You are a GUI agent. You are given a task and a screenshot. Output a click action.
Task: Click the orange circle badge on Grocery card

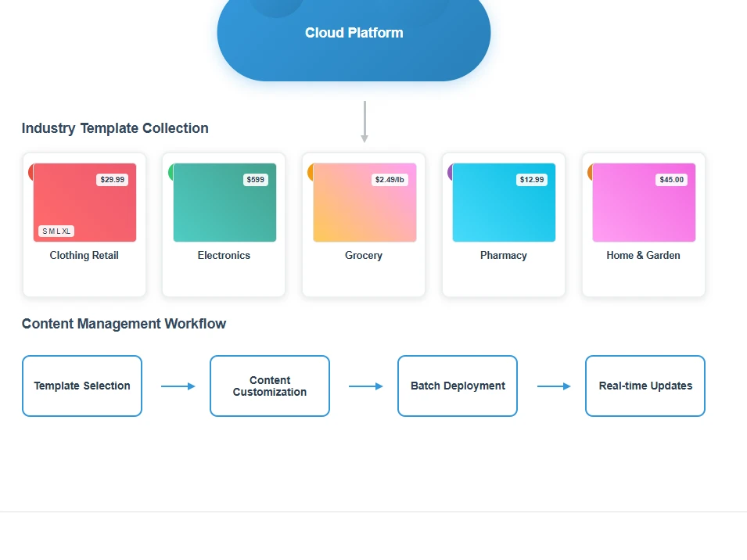311,172
